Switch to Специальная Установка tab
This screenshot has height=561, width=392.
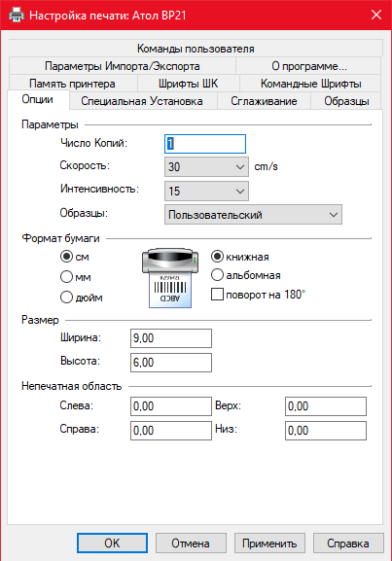pos(142,101)
